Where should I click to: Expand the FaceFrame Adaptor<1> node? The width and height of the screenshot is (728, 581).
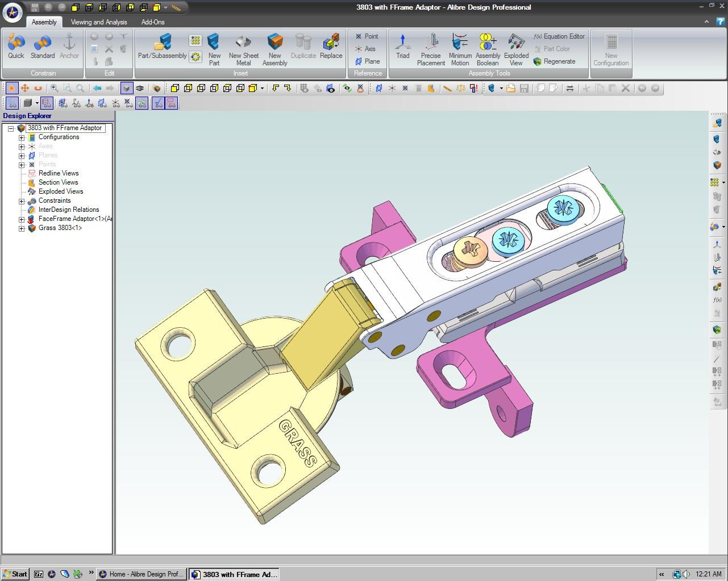click(x=22, y=220)
